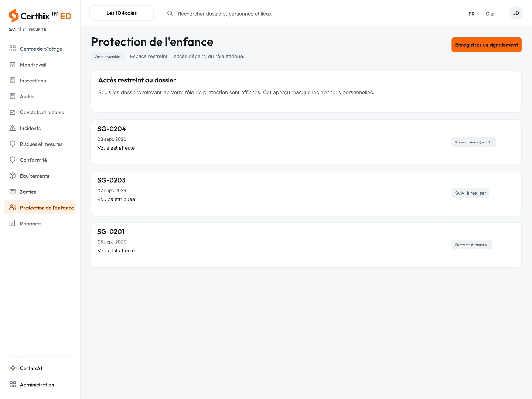Open the Inspections clipboard icon
The height and width of the screenshot is (399, 532).
click(x=13, y=81)
